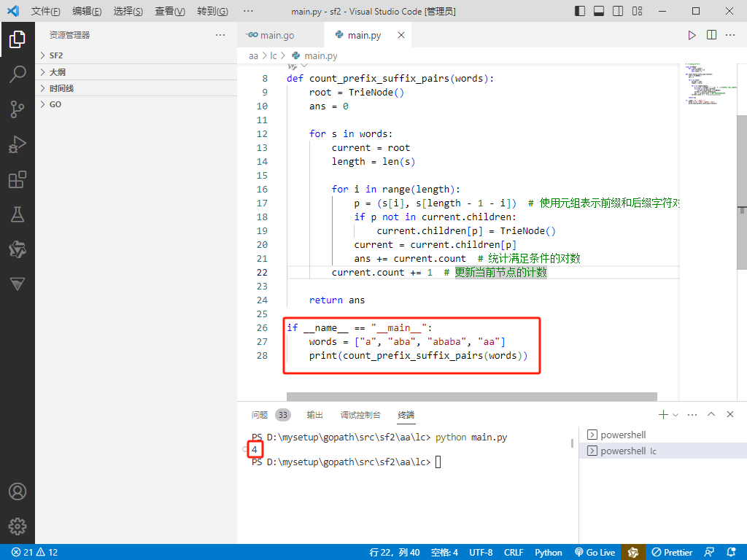This screenshot has width=747, height=560.
Task: Open the Search view in activity bar
Action: [18, 74]
